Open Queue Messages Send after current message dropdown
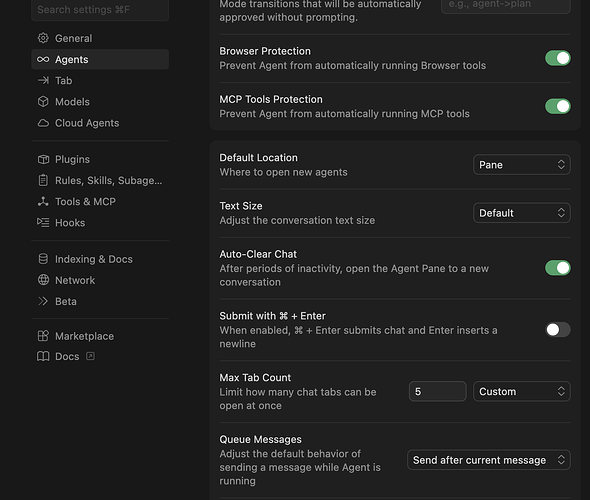Screen dimensions: 590x500 pos(489,460)
